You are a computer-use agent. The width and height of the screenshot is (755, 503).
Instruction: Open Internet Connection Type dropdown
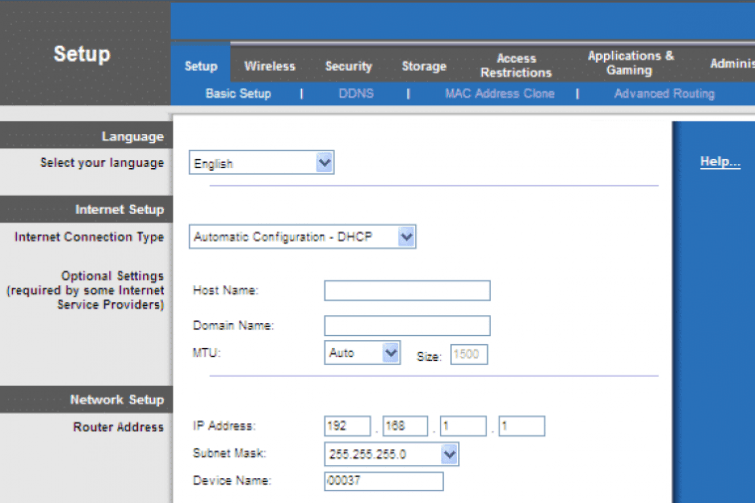pyautogui.click(x=302, y=237)
